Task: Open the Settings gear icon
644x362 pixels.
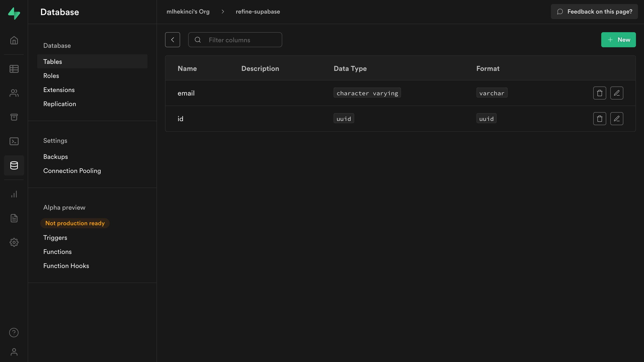Action: click(14, 242)
